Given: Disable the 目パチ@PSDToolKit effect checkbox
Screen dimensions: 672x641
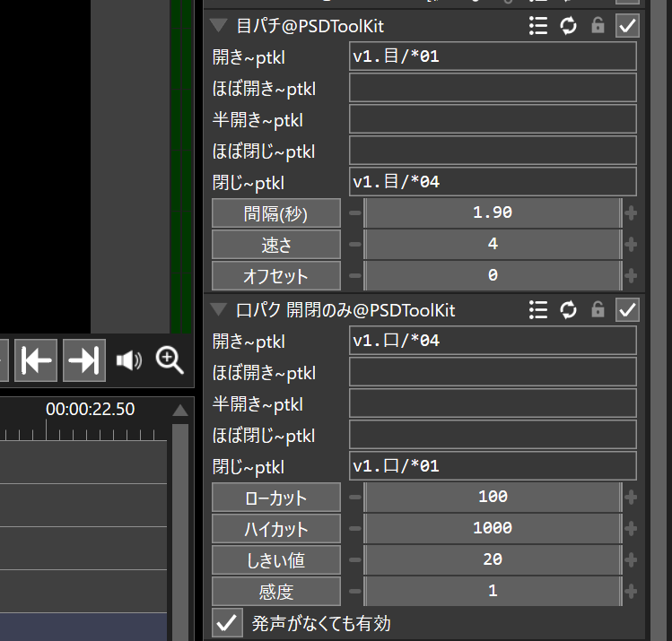Looking at the screenshot, I should point(628,26).
